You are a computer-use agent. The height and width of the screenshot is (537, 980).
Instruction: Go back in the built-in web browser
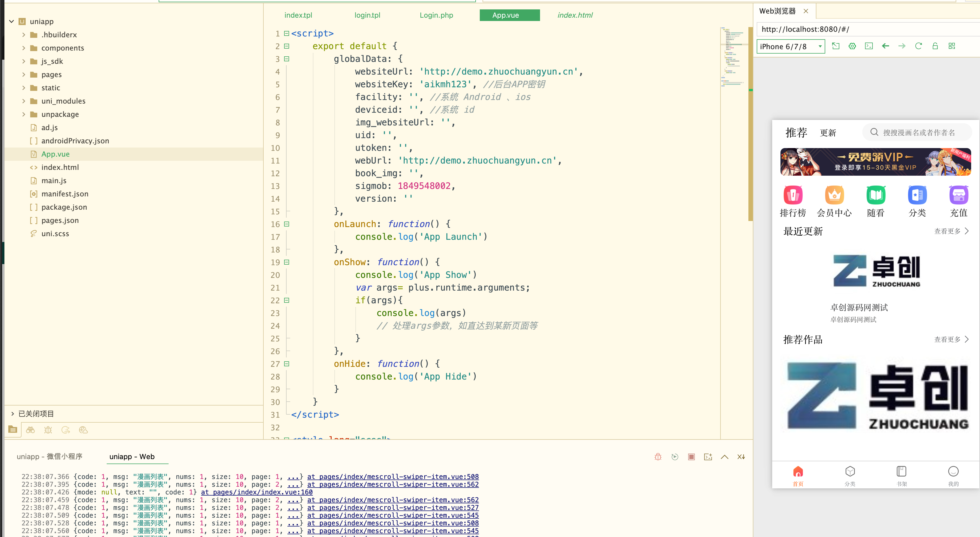[885, 46]
